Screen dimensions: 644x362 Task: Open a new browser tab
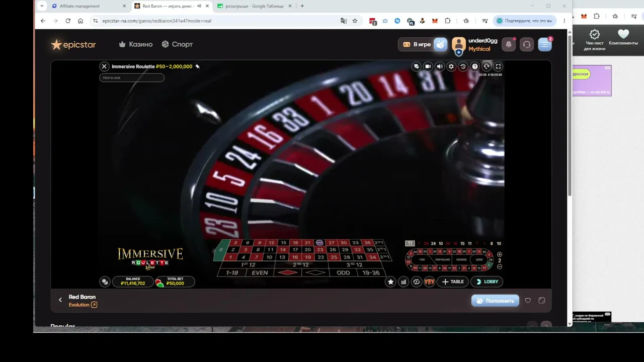[x=302, y=6]
